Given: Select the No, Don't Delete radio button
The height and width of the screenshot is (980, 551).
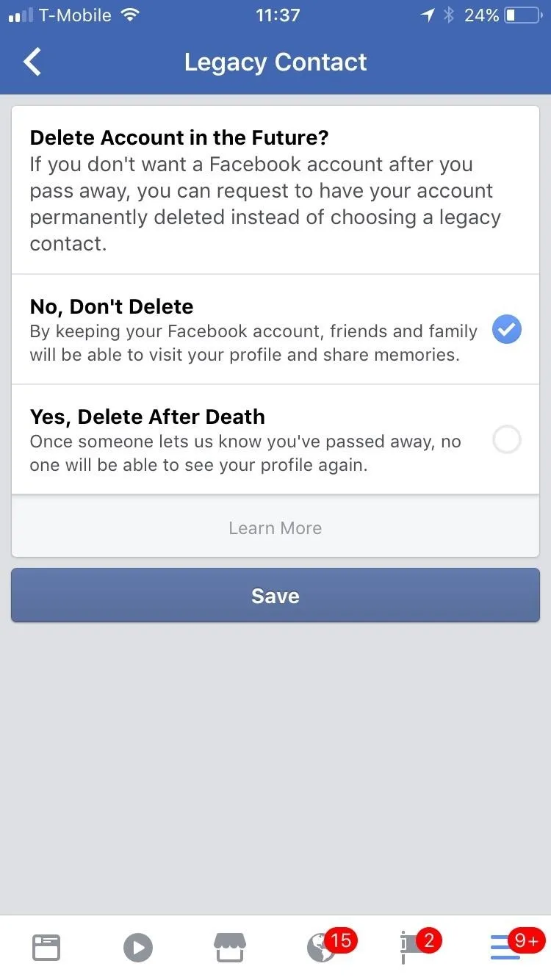Looking at the screenshot, I should point(507,329).
